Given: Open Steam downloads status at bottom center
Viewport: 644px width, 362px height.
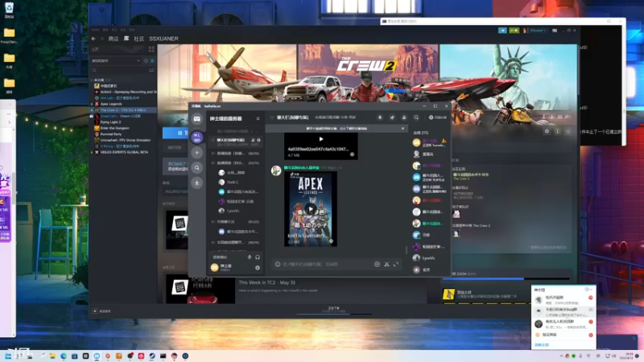Looking at the screenshot, I should pyautogui.click(x=334, y=310).
